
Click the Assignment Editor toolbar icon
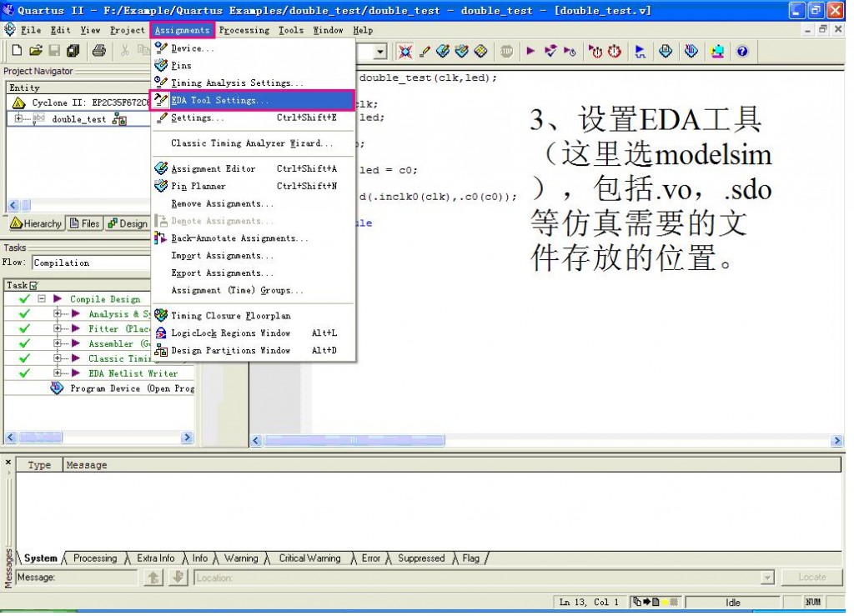(444, 52)
